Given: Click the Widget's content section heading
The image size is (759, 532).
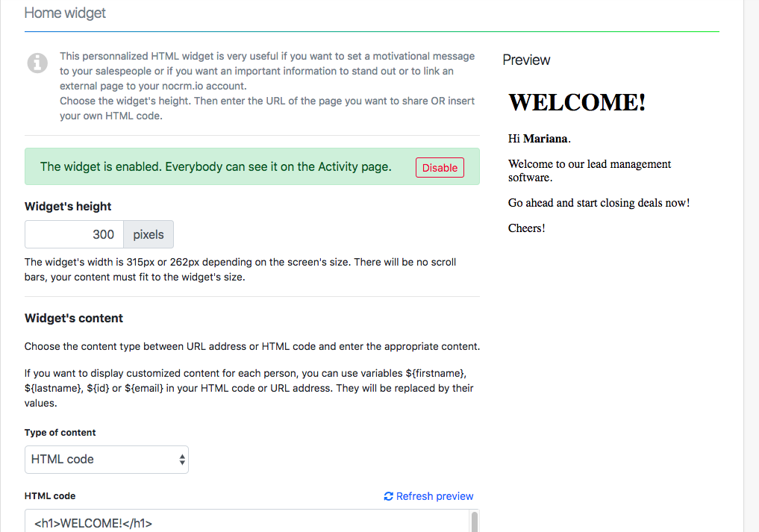Looking at the screenshot, I should [x=74, y=318].
